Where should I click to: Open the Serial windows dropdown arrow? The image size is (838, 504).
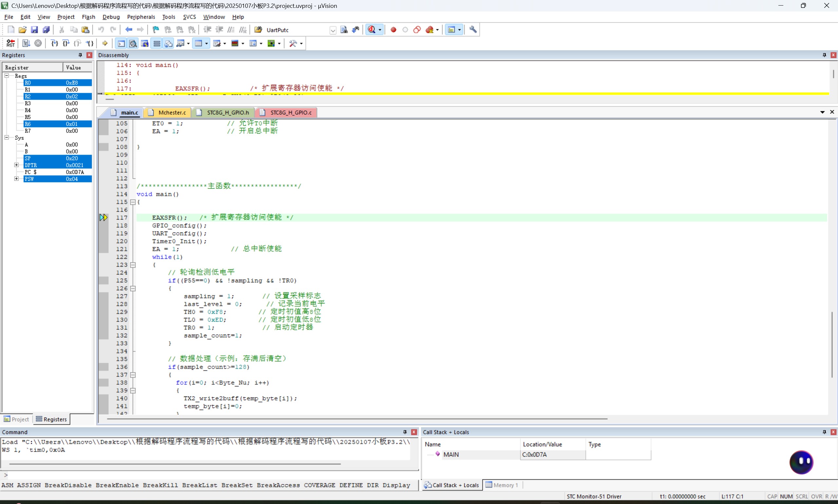pyautogui.click(x=225, y=44)
